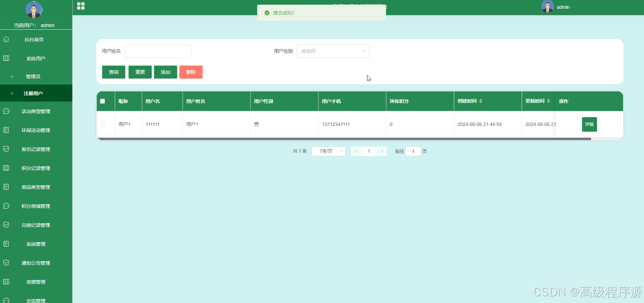This screenshot has height=303, width=644.
Task: Open the 用户性别 dropdown
Action: point(333,51)
